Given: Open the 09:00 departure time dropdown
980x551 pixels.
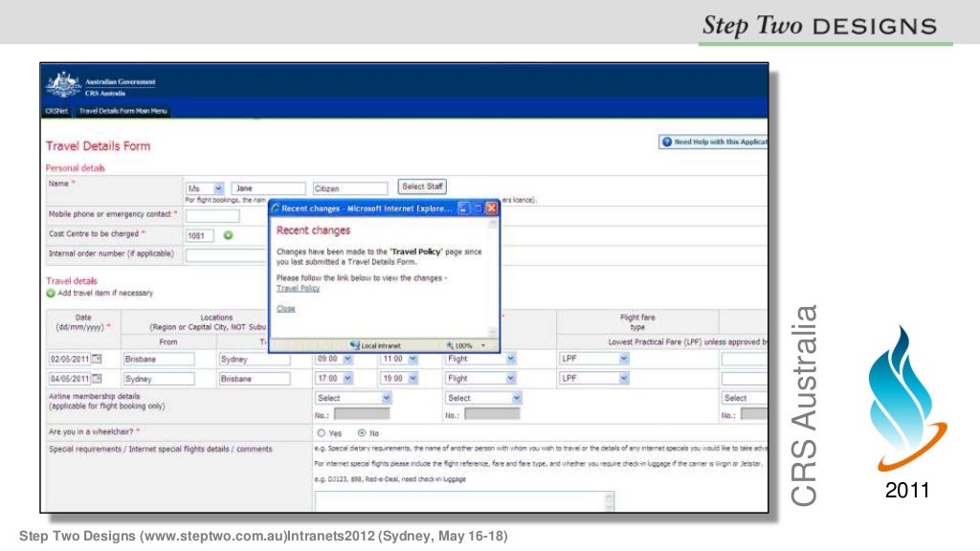Looking at the screenshot, I should (348, 360).
